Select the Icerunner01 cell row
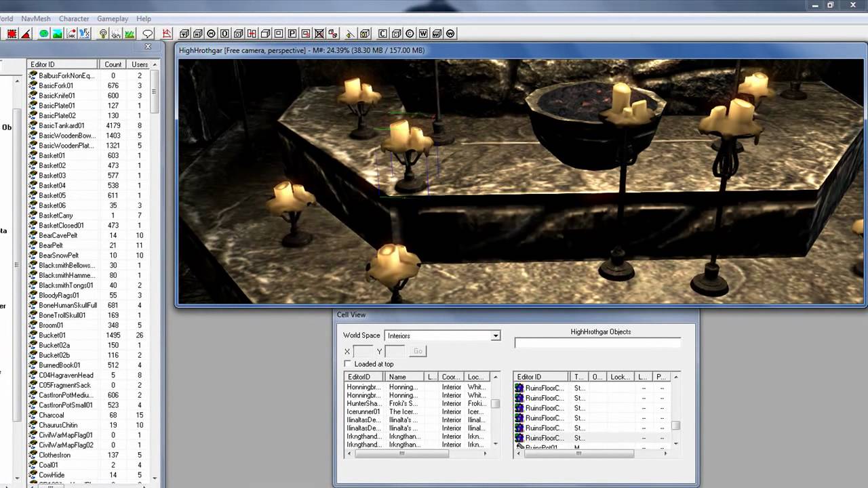The width and height of the screenshot is (868, 488). 418,411
